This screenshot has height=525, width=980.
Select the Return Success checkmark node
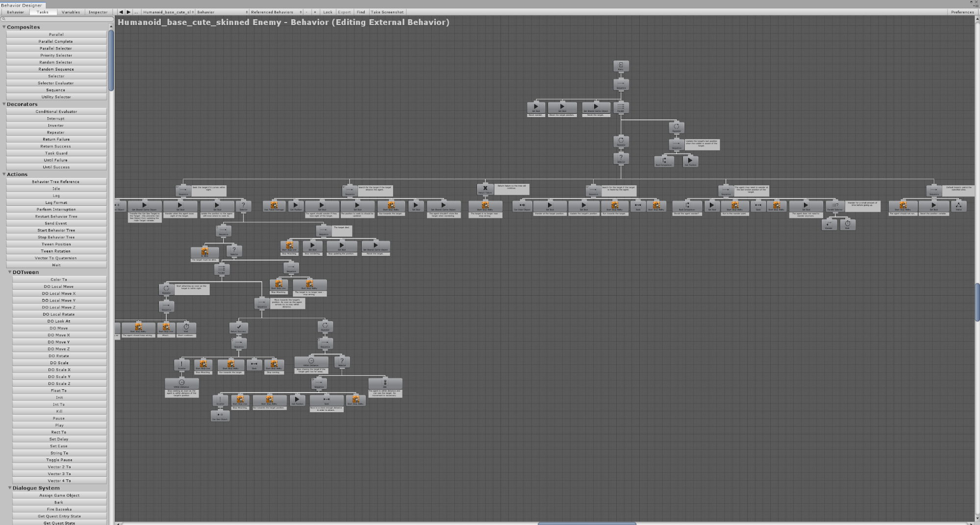coord(239,327)
